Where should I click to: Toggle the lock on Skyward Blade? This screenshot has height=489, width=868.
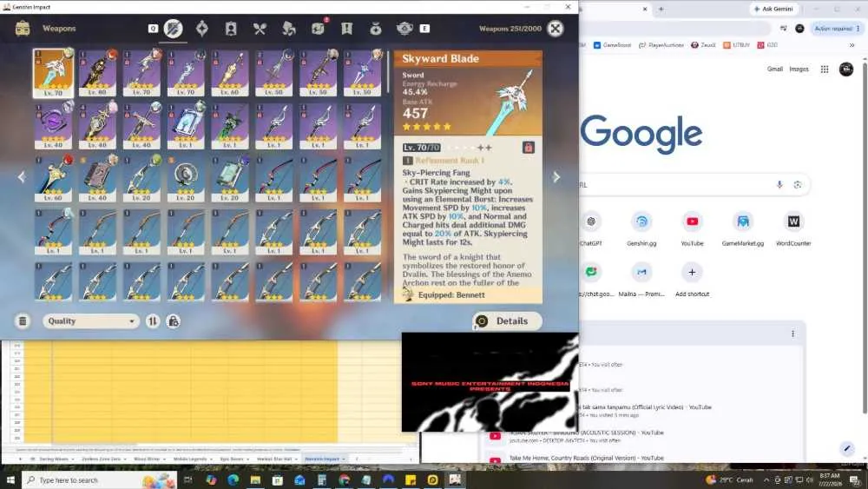coord(528,148)
